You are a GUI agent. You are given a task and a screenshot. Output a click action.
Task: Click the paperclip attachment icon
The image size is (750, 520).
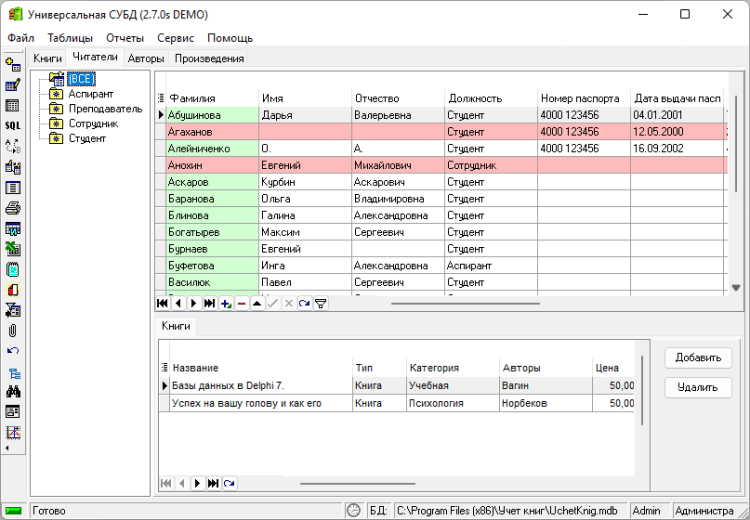click(x=13, y=331)
